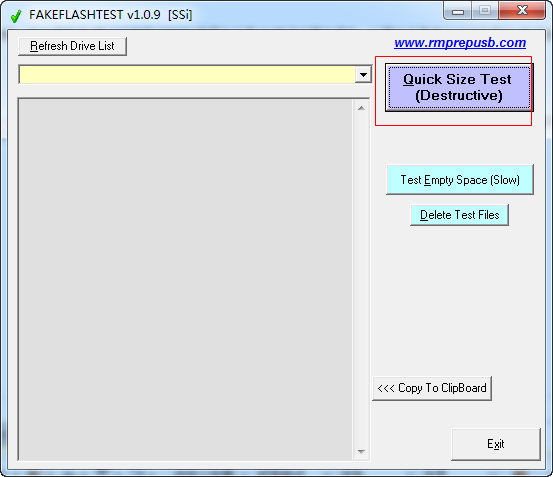Click the FAKEFLASHTEST v1.0.9 title bar text
553x477 pixels.
[110, 15]
